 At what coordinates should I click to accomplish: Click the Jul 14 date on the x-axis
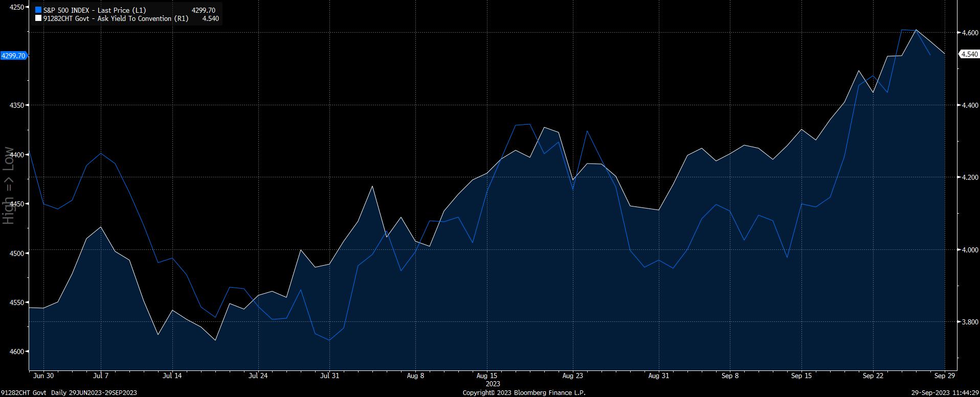tap(172, 376)
